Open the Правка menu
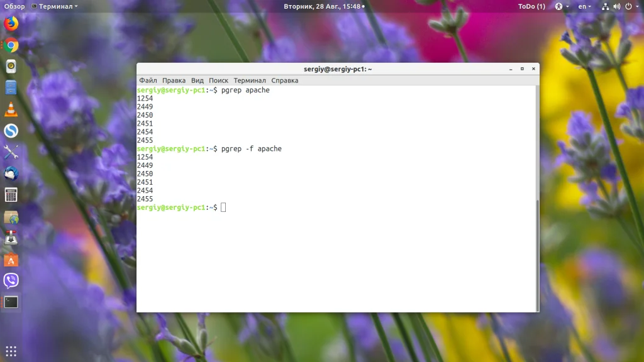Screen dimensions: 644x362 174,80
